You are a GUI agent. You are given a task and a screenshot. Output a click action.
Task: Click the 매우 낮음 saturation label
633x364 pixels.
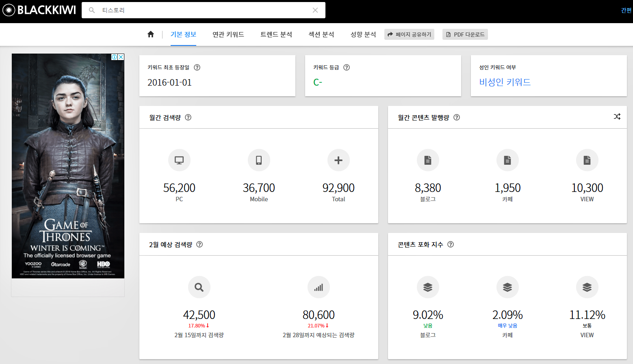point(507,326)
